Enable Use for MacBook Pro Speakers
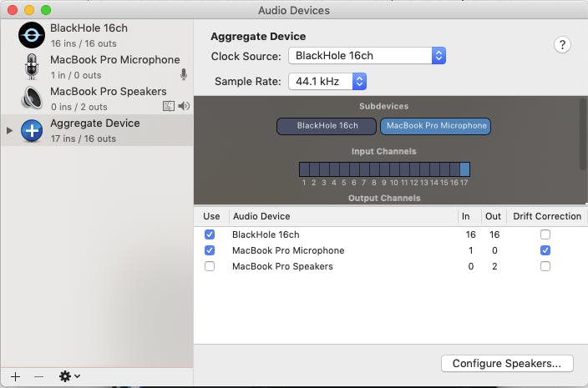 point(210,266)
